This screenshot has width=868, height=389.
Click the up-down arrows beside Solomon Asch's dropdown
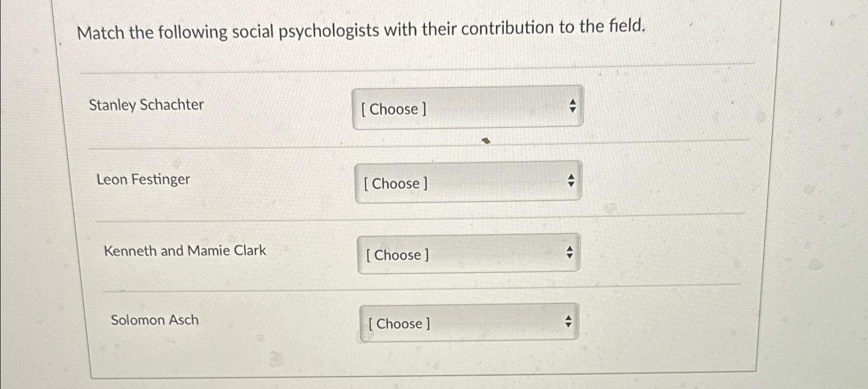click(x=568, y=321)
